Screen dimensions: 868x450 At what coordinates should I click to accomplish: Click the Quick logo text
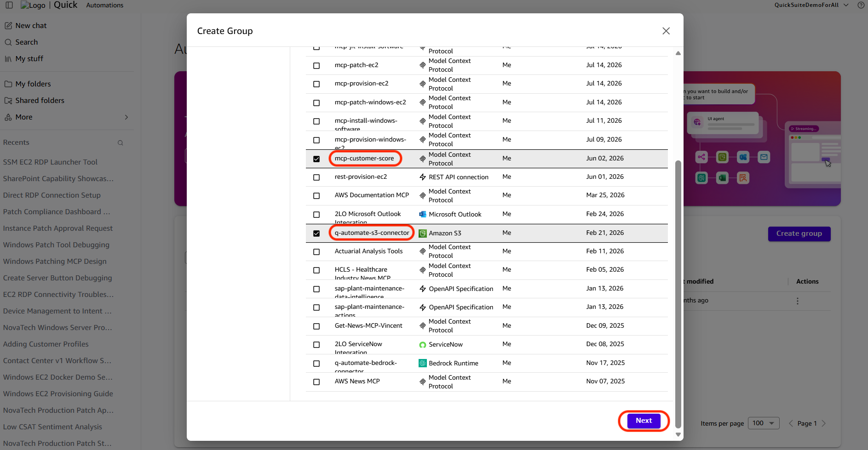point(66,5)
